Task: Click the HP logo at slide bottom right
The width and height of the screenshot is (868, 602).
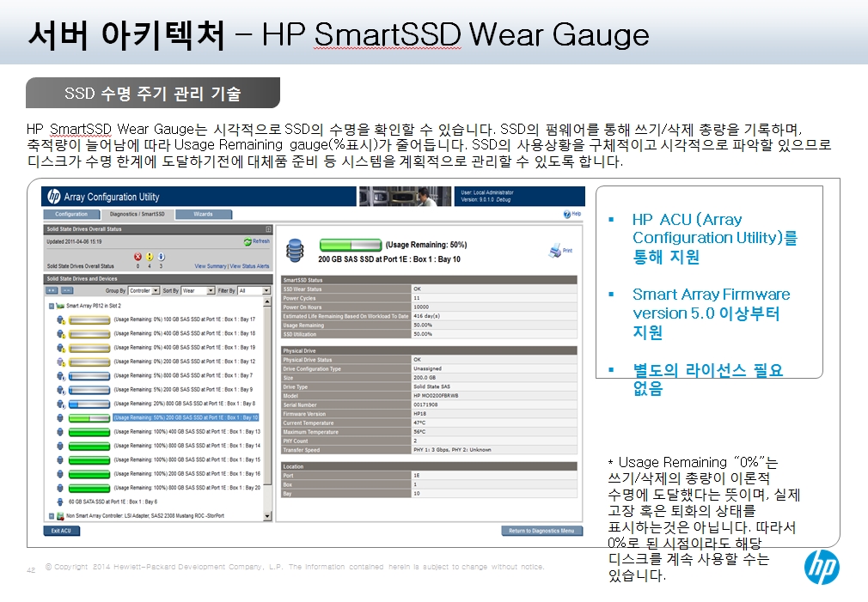Action: pos(822,568)
